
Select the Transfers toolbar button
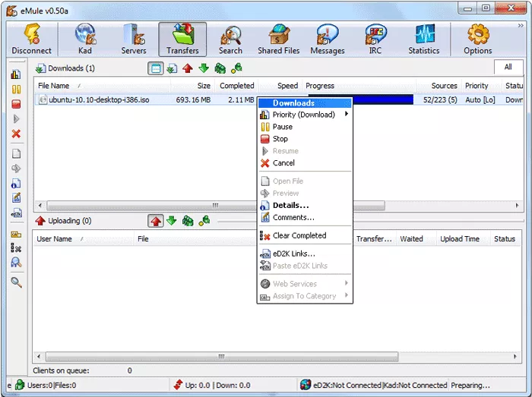click(x=182, y=39)
